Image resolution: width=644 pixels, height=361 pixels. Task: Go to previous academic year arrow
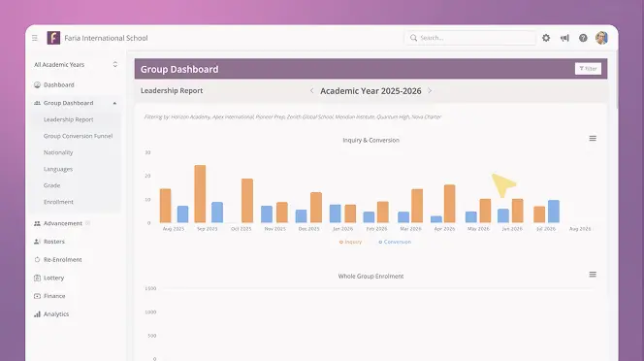(311, 90)
